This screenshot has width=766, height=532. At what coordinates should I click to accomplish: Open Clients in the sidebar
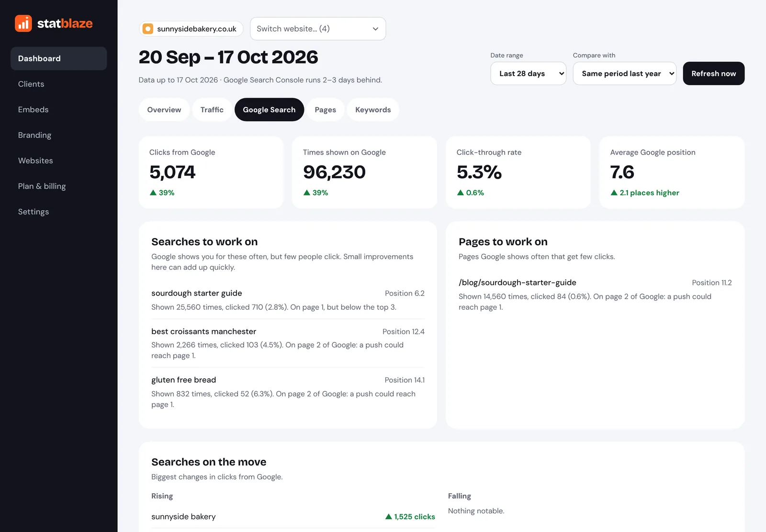pos(58,84)
